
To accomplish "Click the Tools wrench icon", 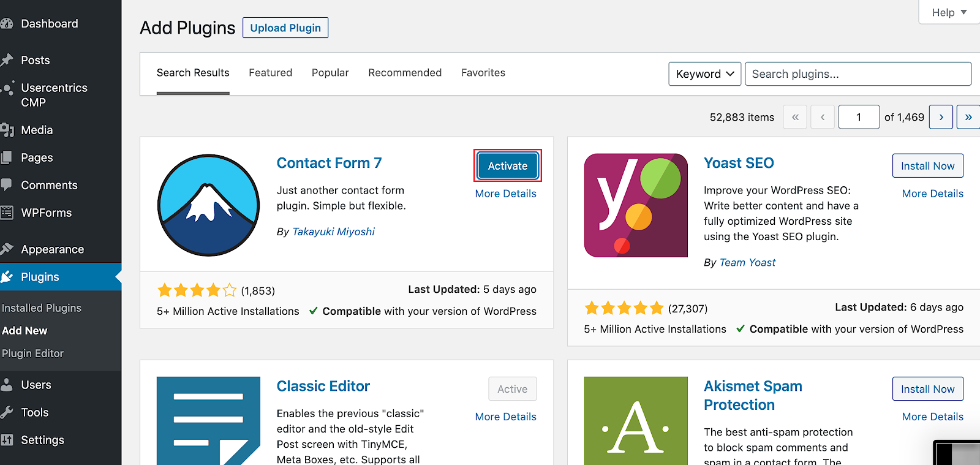I will click(x=6, y=412).
